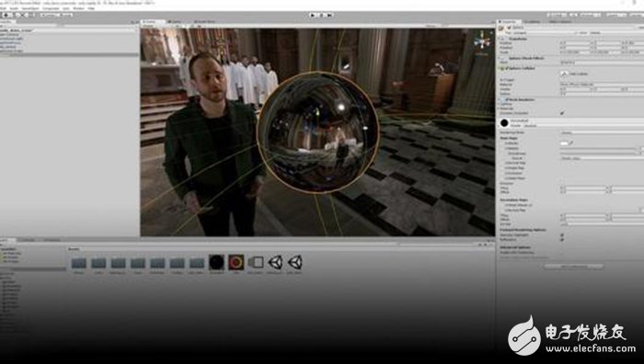Click the Play button in the top toolbar

point(314,16)
